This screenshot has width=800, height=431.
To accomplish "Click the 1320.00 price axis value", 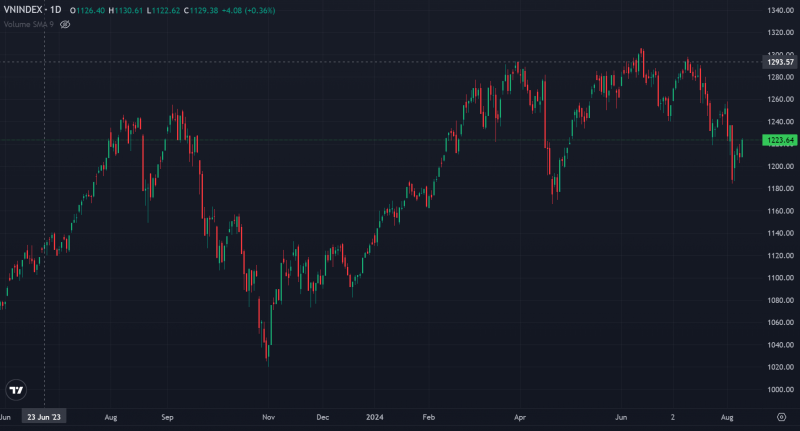I will [781, 33].
